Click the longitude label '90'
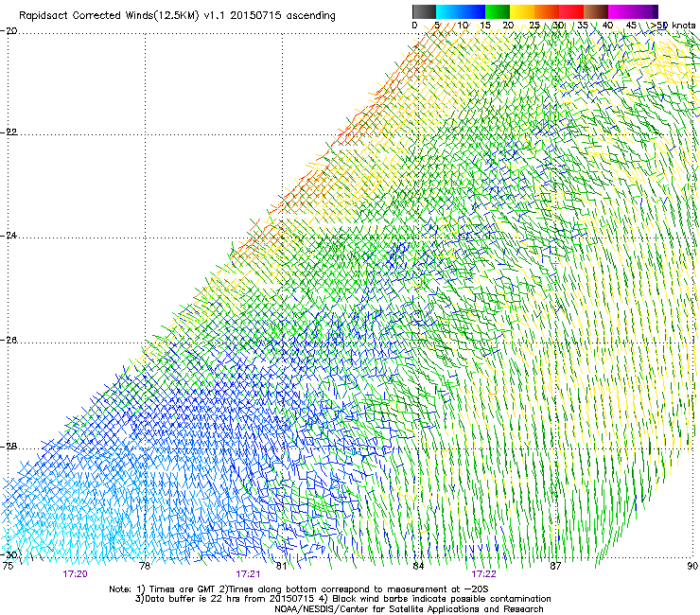Viewport: 700px width, 615px height. pyautogui.click(x=692, y=566)
